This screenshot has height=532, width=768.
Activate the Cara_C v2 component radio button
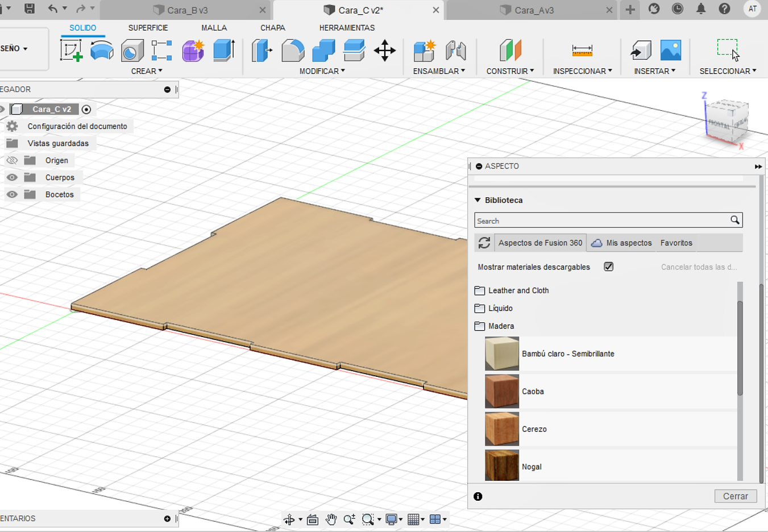[86, 109]
